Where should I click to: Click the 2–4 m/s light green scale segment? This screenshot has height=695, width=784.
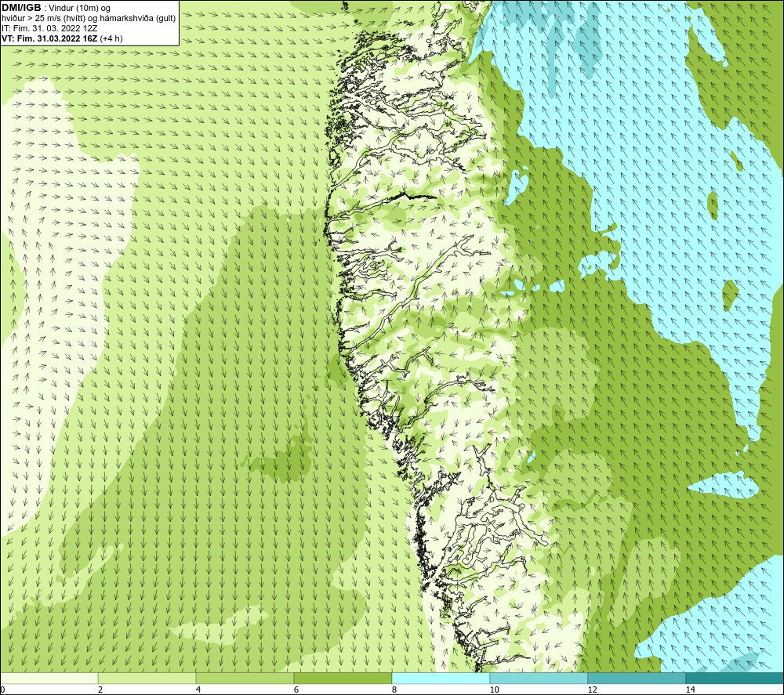click(147, 678)
